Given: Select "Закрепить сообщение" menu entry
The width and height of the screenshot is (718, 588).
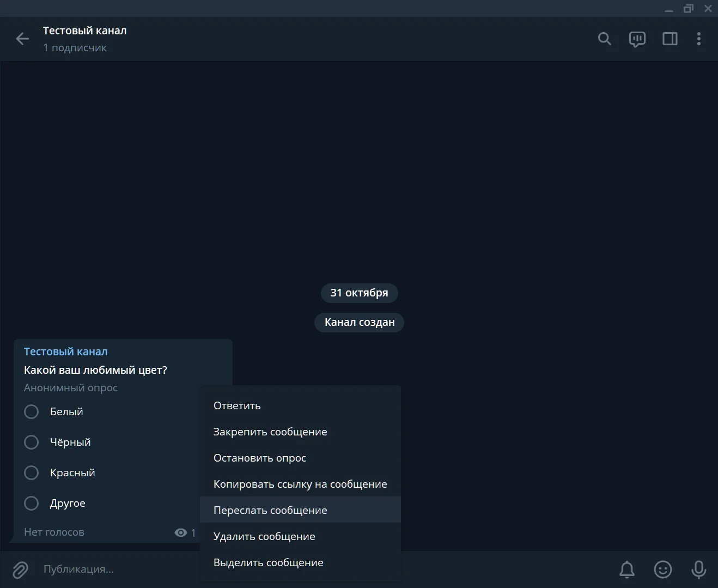Looking at the screenshot, I should click(x=270, y=432).
